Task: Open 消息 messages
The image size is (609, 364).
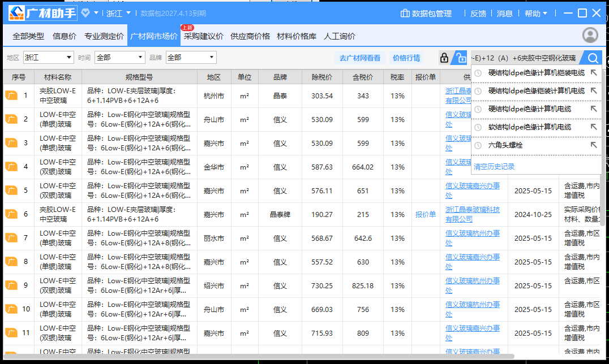Action: [x=504, y=13]
